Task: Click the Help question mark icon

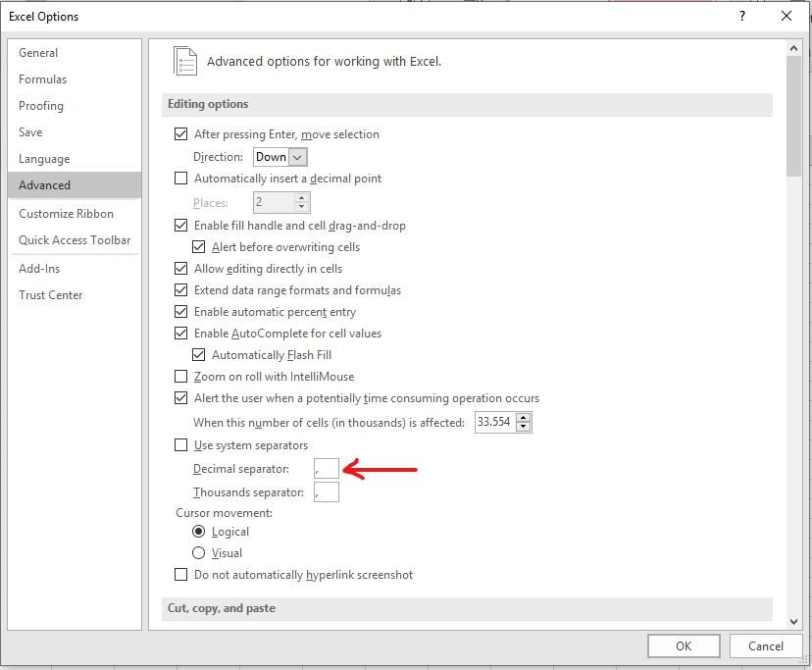Action: coord(744,16)
